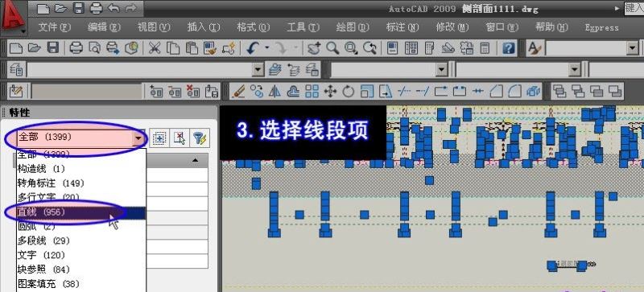Image resolution: width=644 pixels, height=292 pixels.
Task: Click Plot in the quick access toolbar
Action: point(96,7)
